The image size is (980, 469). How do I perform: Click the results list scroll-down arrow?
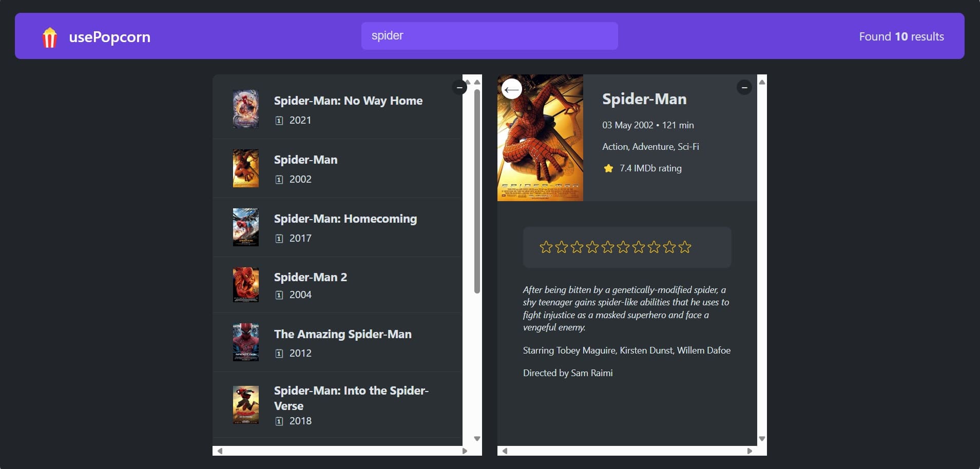click(477, 439)
